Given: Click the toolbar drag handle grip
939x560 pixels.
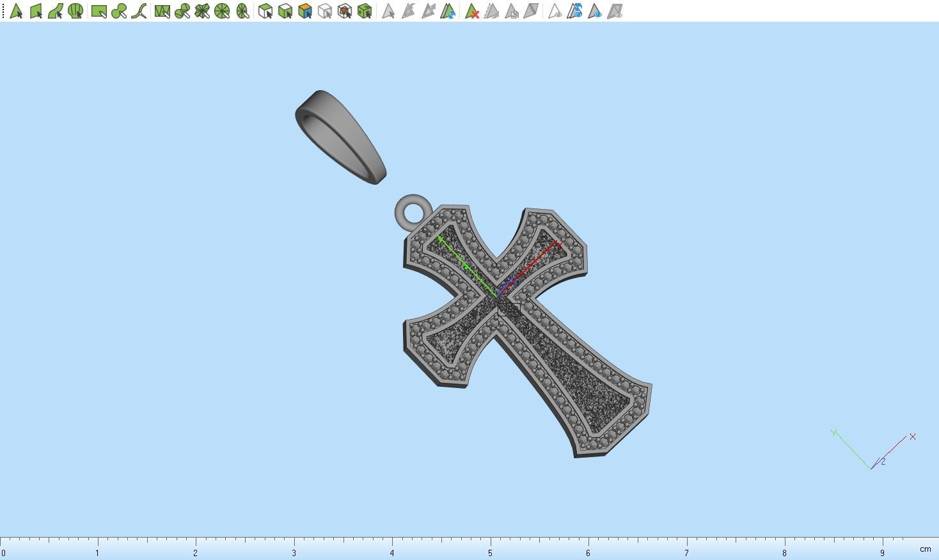Looking at the screenshot, I should pyautogui.click(x=3, y=11).
